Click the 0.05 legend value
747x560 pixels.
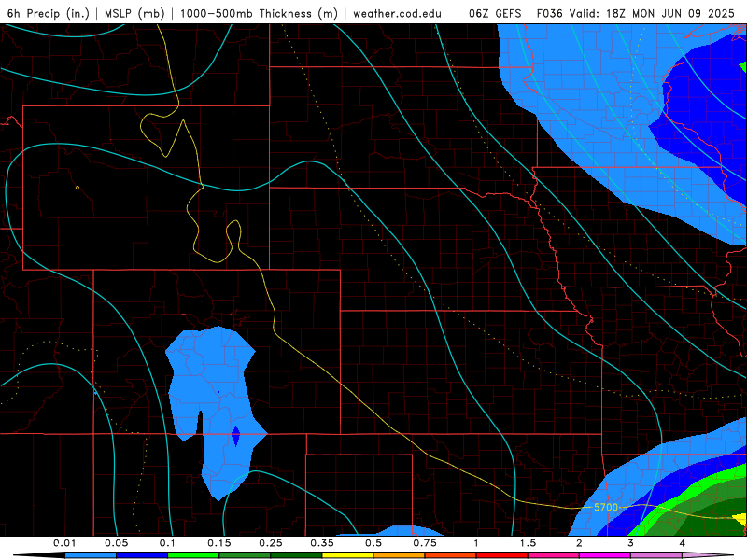point(116,543)
